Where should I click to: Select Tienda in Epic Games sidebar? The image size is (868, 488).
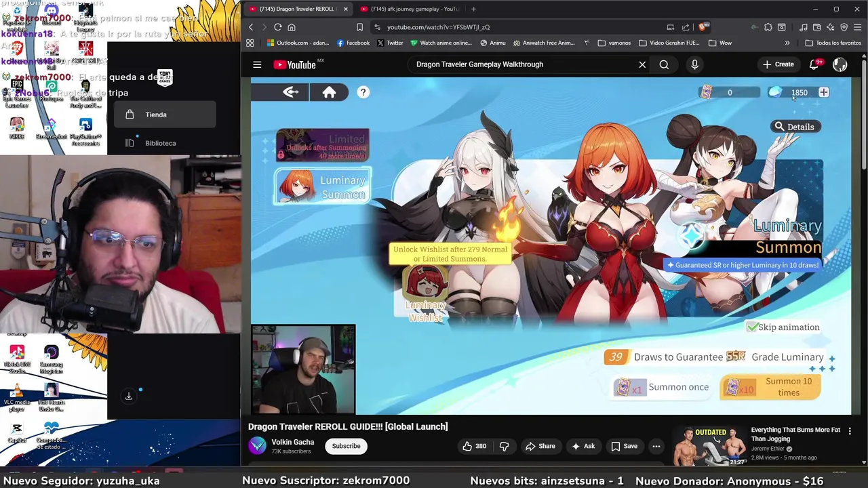click(164, 115)
